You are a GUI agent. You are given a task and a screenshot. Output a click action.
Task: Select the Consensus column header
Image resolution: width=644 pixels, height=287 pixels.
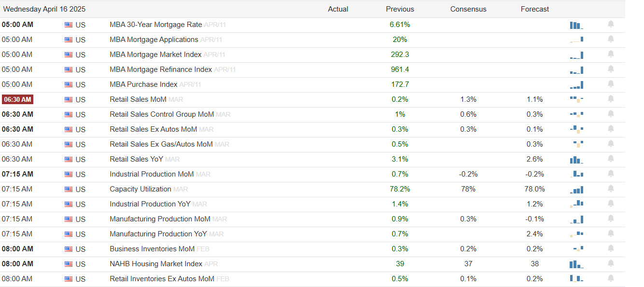pyautogui.click(x=468, y=9)
